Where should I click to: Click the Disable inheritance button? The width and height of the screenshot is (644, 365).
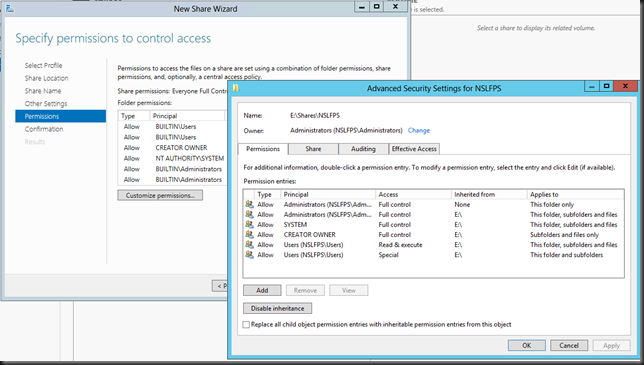277,308
